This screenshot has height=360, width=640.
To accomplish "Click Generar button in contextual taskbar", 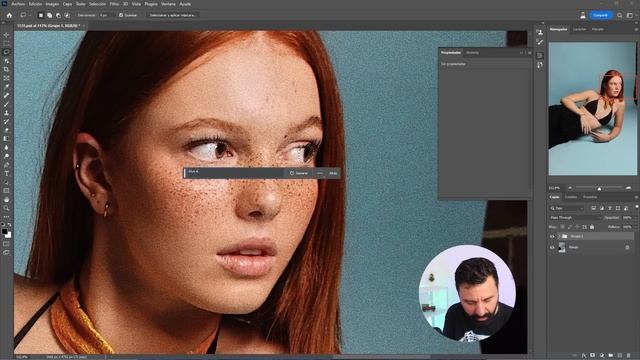I will 299,173.
